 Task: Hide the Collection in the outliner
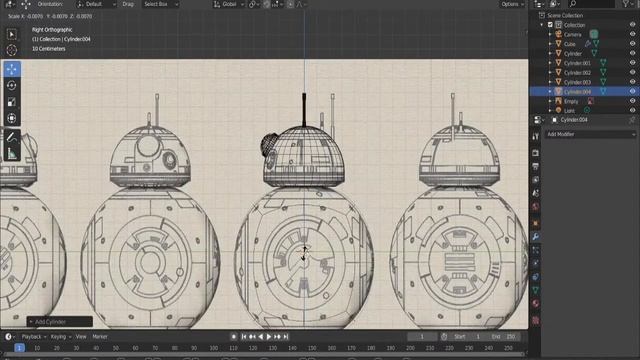click(632, 25)
